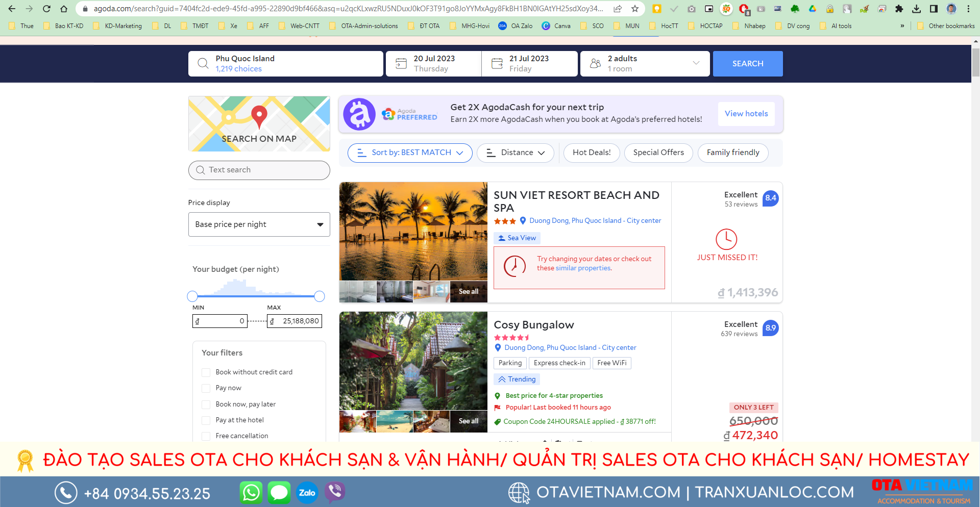Open WhatsApp via the footer icon
The height and width of the screenshot is (507, 980).
coord(251,492)
